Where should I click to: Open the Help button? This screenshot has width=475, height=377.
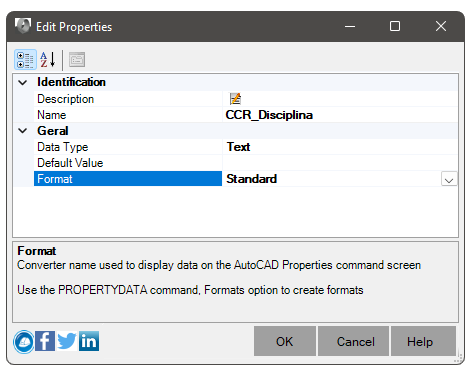pos(423,341)
